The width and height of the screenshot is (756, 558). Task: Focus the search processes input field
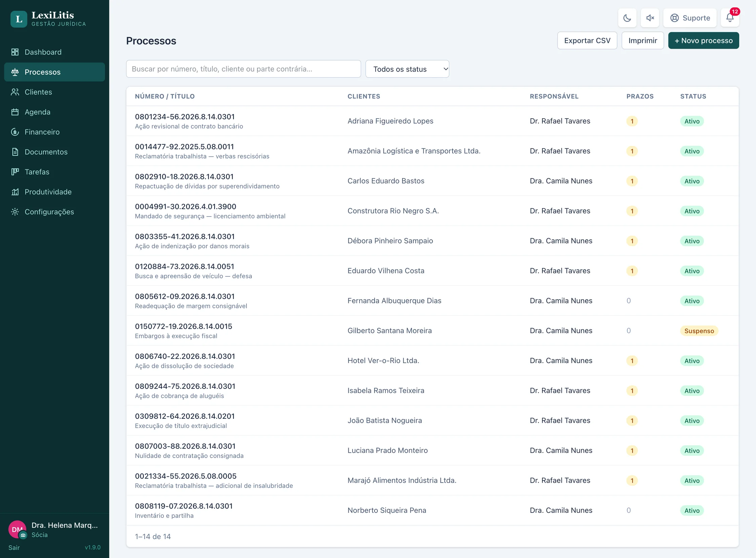pyautogui.click(x=243, y=69)
